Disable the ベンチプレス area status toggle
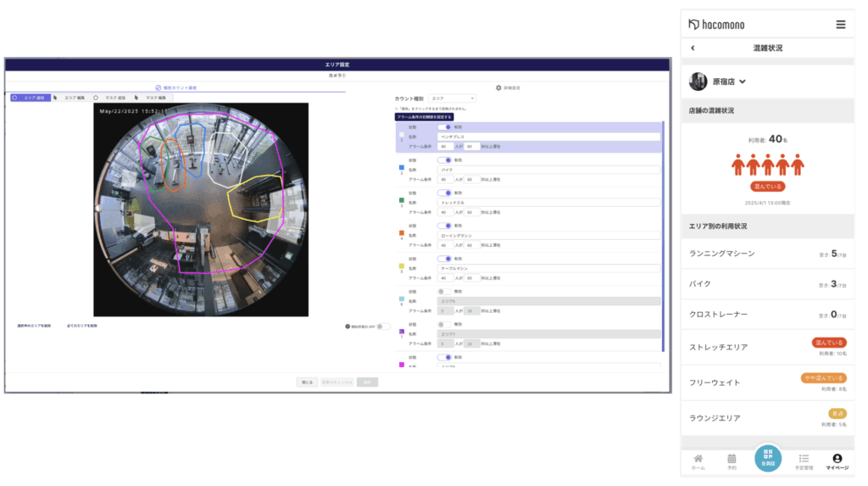This screenshot has height=486, width=868. (444, 127)
